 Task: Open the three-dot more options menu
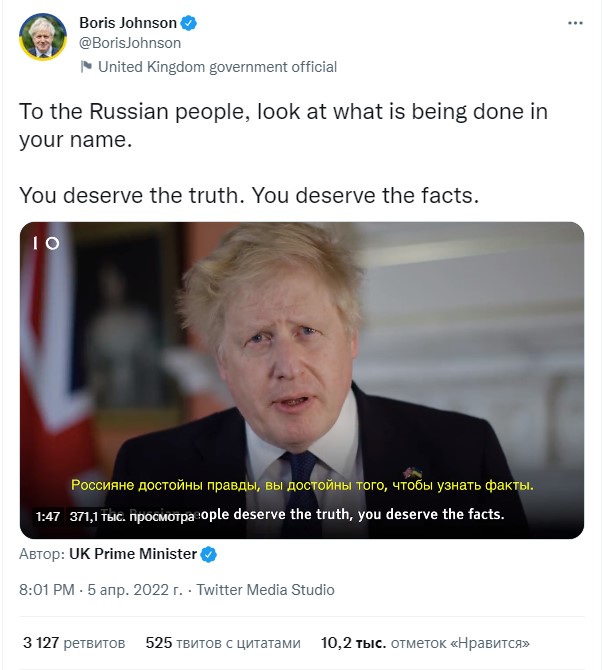pyautogui.click(x=575, y=22)
